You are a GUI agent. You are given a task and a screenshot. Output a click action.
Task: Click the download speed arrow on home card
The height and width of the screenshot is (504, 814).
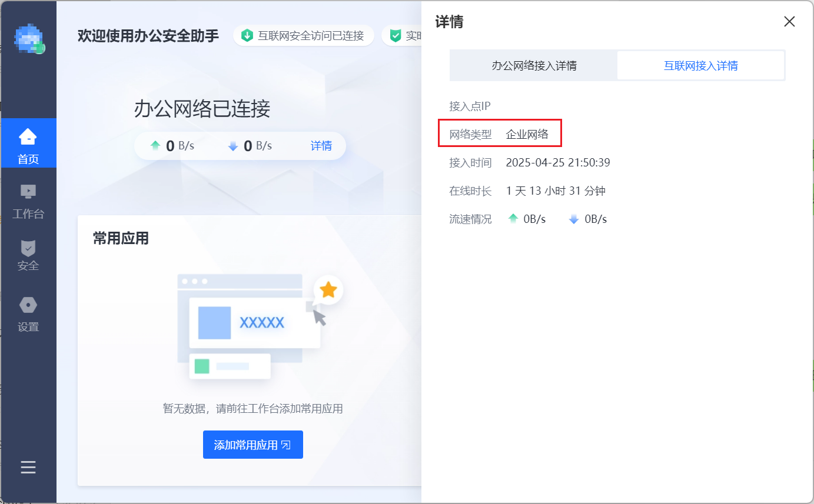(233, 146)
